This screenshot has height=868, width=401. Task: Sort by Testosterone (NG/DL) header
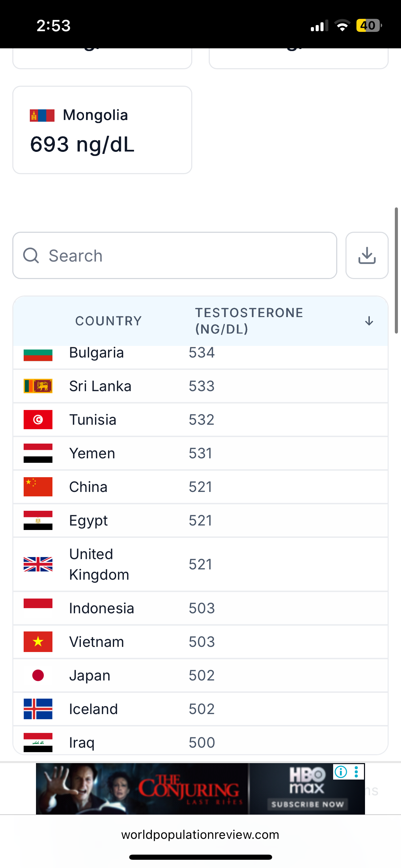click(249, 321)
